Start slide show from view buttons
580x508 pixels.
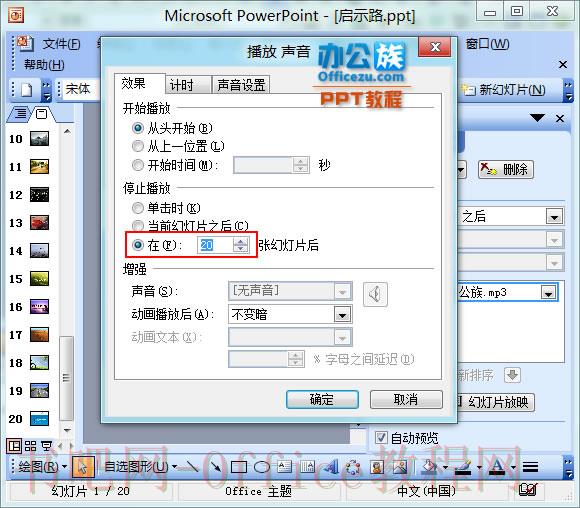click(47, 446)
